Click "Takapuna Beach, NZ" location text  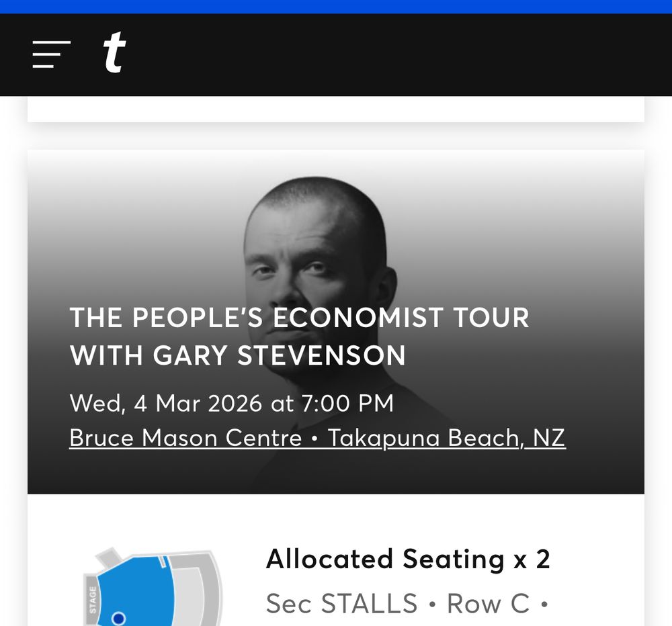tap(446, 439)
